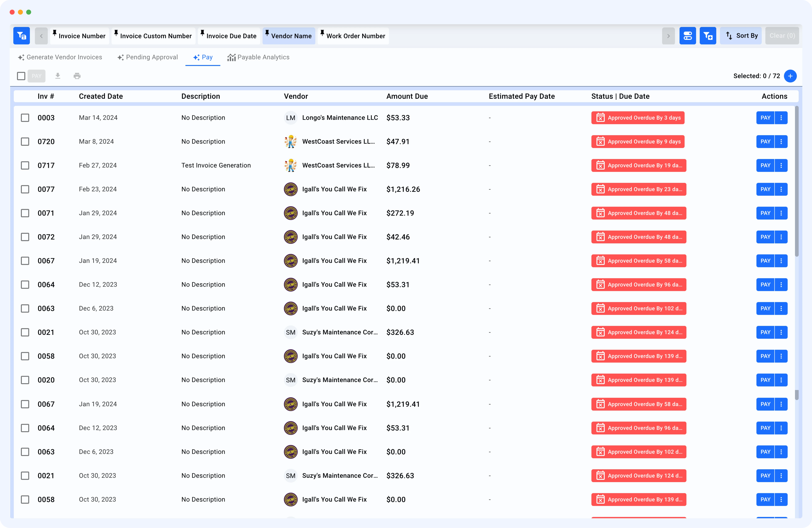Click the add filter funnel-plus icon
Image resolution: width=812 pixels, height=528 pixels.
coord(708,35)
